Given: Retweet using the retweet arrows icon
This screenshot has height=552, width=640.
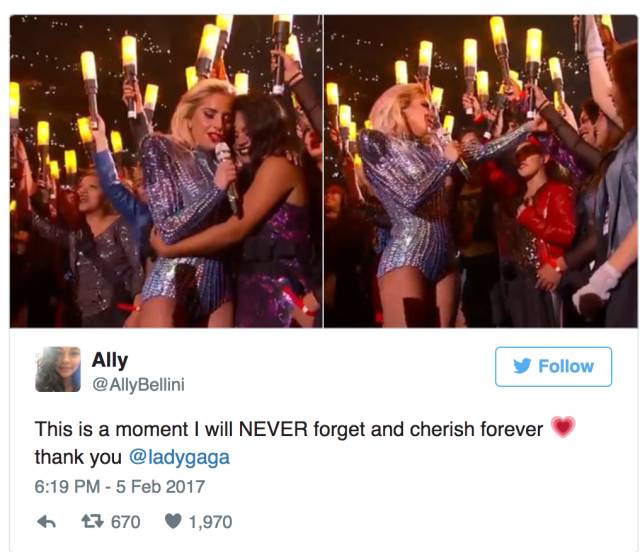Looking at the screenshot, I should 93,521.
